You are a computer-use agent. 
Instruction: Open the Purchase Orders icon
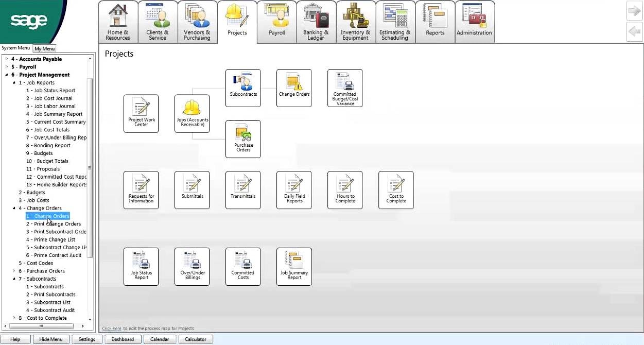[243, 139]
